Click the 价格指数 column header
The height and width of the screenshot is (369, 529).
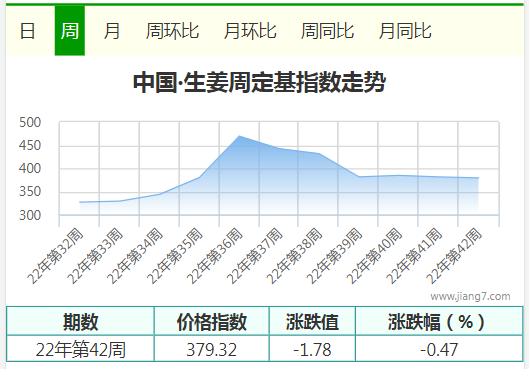tap(212, 321)
